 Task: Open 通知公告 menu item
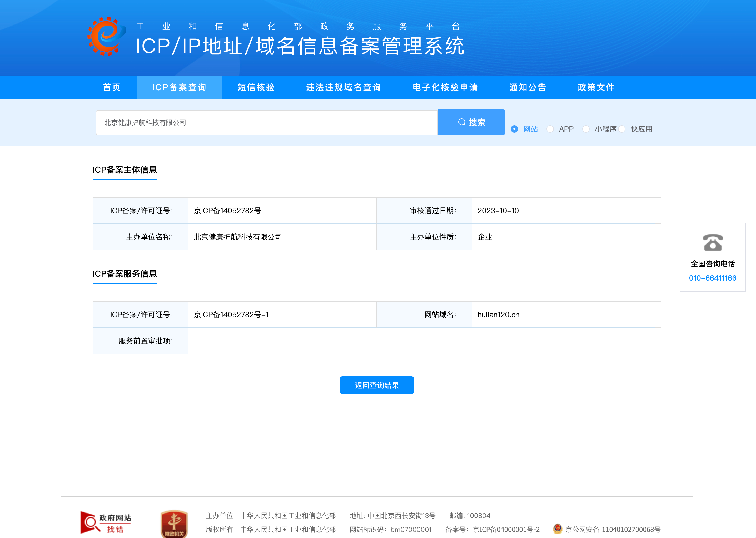tap(528, 87)
